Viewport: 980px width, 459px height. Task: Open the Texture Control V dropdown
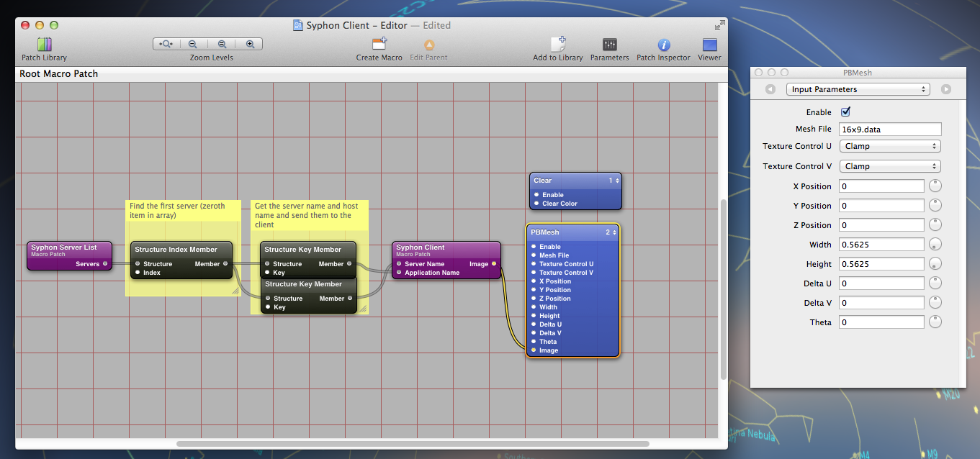coord(890,166)
